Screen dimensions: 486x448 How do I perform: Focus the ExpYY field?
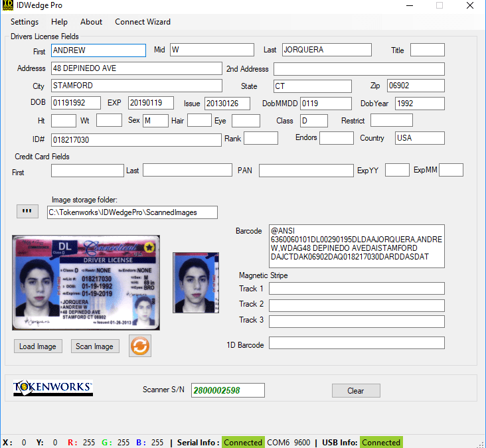click(397, 170)
